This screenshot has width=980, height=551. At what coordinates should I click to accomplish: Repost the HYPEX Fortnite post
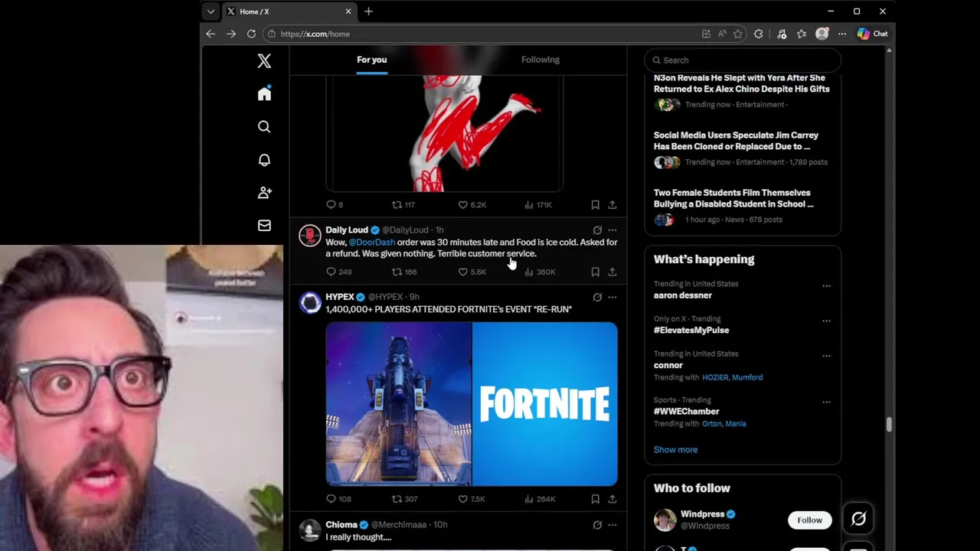click(x=404, y=499)
